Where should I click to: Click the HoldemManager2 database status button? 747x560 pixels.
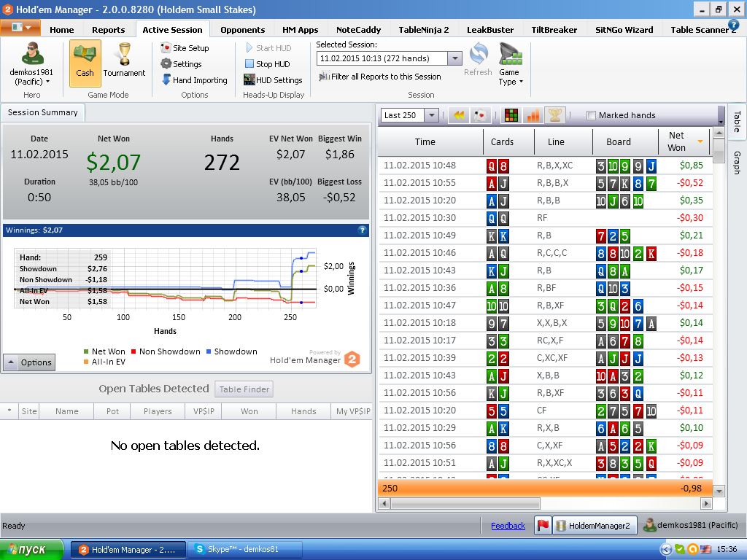click(595, 525)
